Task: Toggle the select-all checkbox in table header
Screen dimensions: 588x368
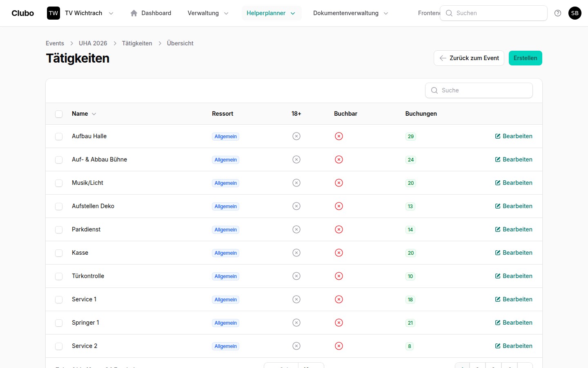Action: point(59,114)
